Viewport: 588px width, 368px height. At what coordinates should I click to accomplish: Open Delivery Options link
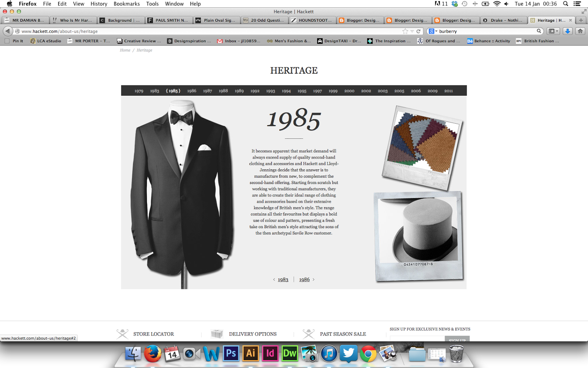point(253,334)
